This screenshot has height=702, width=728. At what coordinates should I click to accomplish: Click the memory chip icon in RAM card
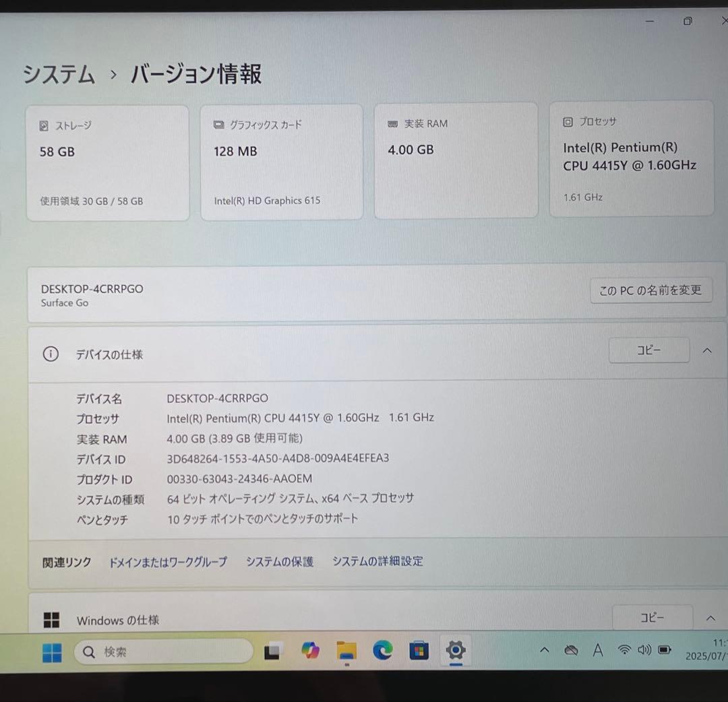(x=393, y=124)
